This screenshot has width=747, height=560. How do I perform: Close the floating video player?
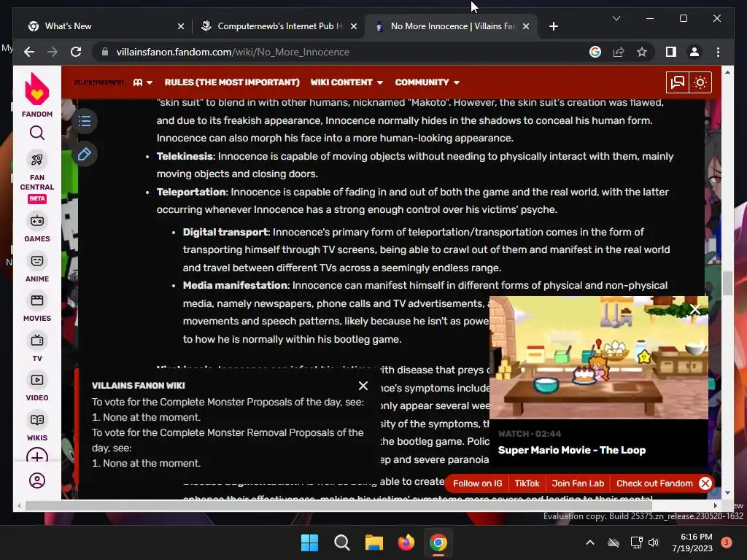click(x=695, y=309)
